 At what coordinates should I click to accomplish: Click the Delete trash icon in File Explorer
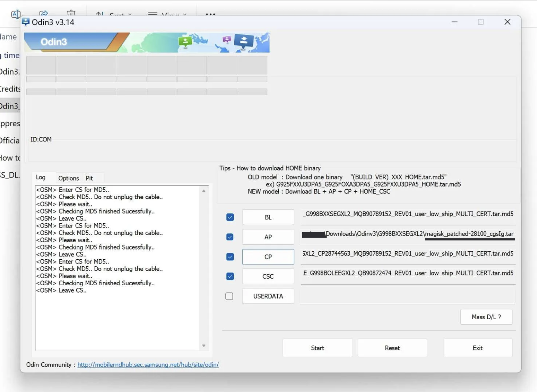(71, 13)
